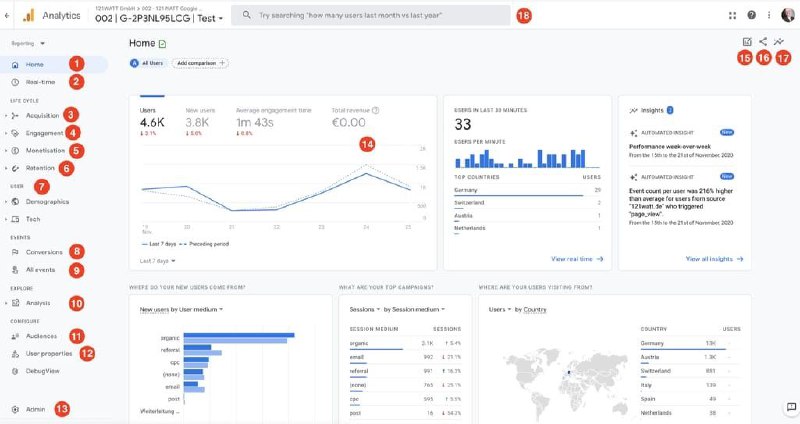Screen dimensions: 800x424
Task: Open All events in the sidebar
Action: (41, 270)
